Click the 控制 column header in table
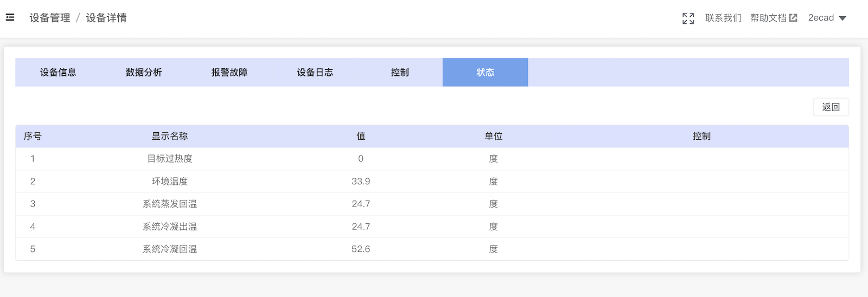This screenshot has height=297, width=868. [701, 136]
